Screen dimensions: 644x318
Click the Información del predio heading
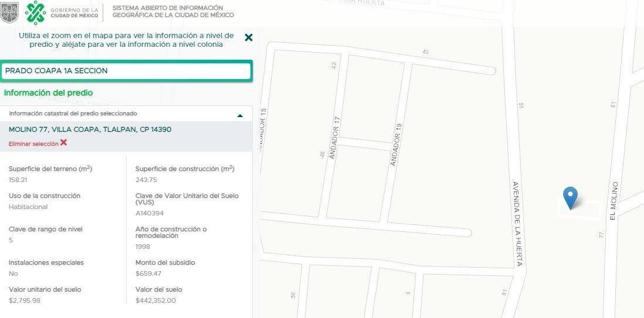click(x=49, y=93)
